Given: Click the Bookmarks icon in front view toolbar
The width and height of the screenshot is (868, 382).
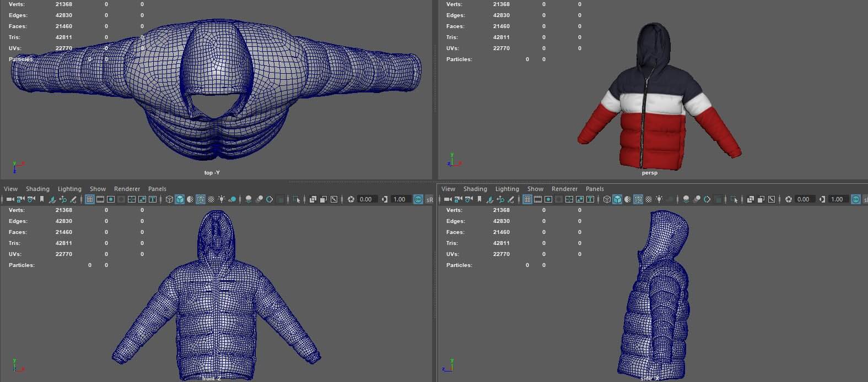Looking at the screenshot, I should pyautogui.click(x=42, y=199).
